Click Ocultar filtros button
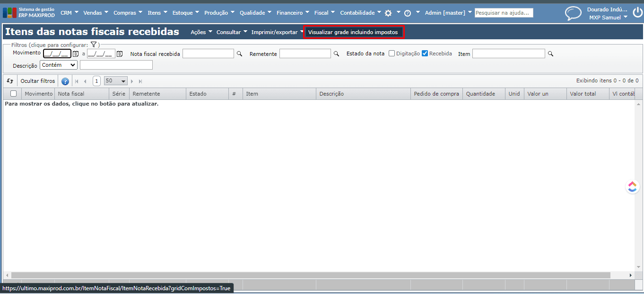 pos(38,81)
